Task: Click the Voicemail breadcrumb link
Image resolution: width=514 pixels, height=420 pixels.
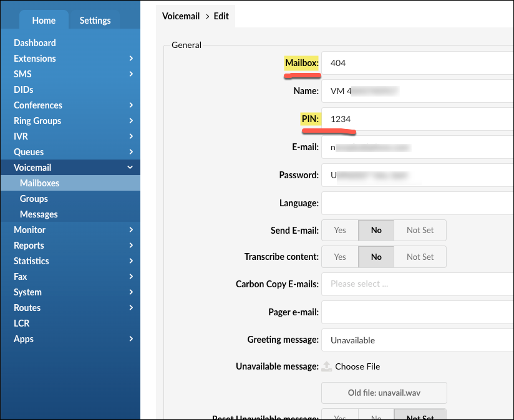Action: pos(181,16)
